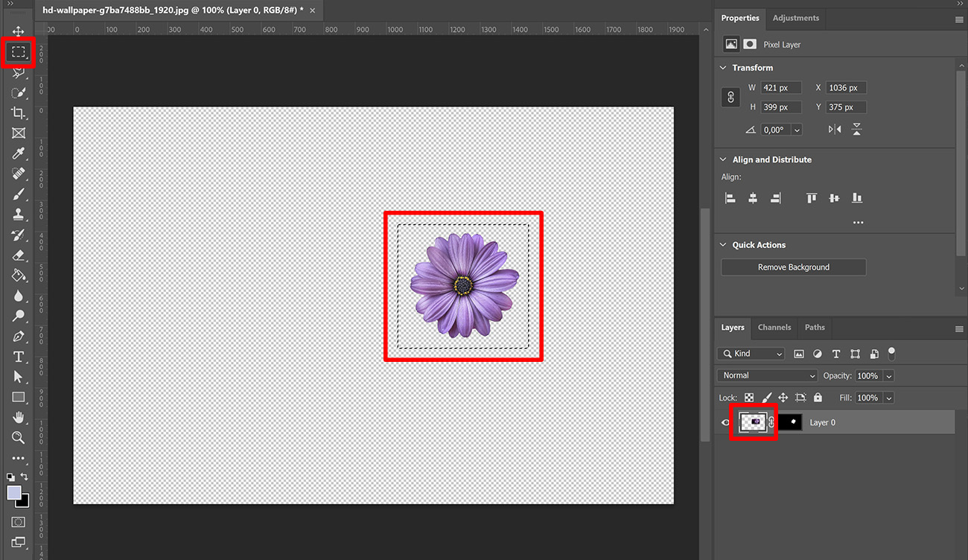Select the Move tool
This screenshot has width=968, height=560.
[19, 31]
